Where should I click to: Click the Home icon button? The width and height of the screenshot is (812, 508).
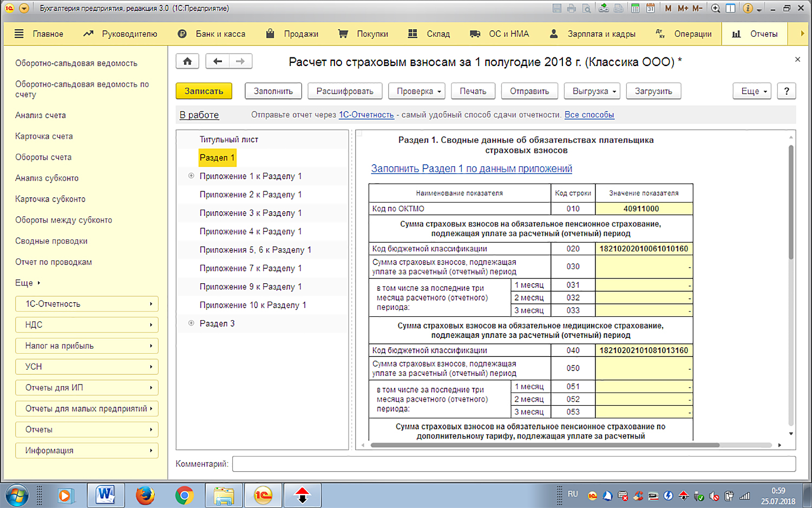(x=187, y=61)
